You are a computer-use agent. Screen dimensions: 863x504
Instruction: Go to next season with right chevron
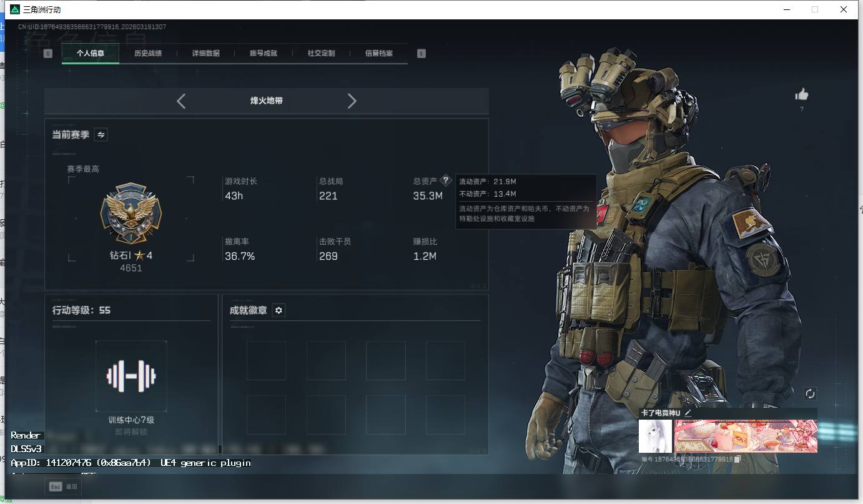coord(352,101)
